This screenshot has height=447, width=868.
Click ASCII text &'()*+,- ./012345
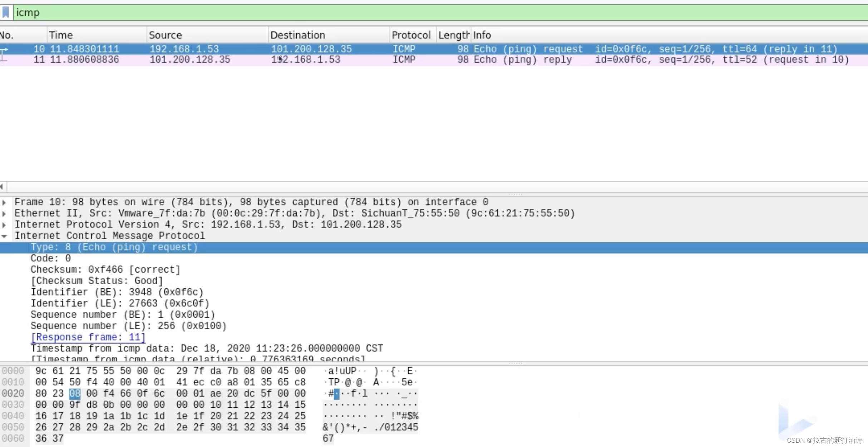pyautogui.click(x=370, y=428)
